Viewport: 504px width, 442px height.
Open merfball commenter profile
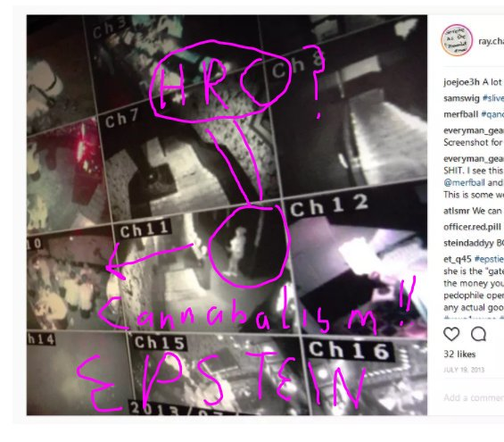pyautogui.click(x=460, y=114)
